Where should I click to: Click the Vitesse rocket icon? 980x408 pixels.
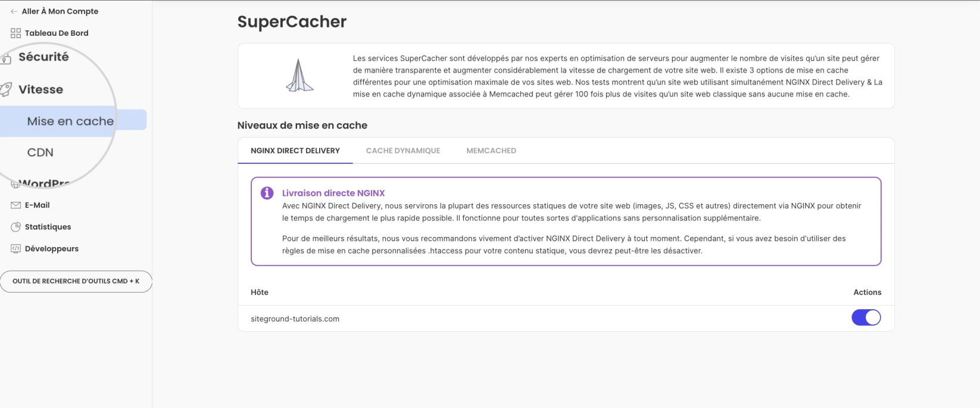tap(5, 89)
